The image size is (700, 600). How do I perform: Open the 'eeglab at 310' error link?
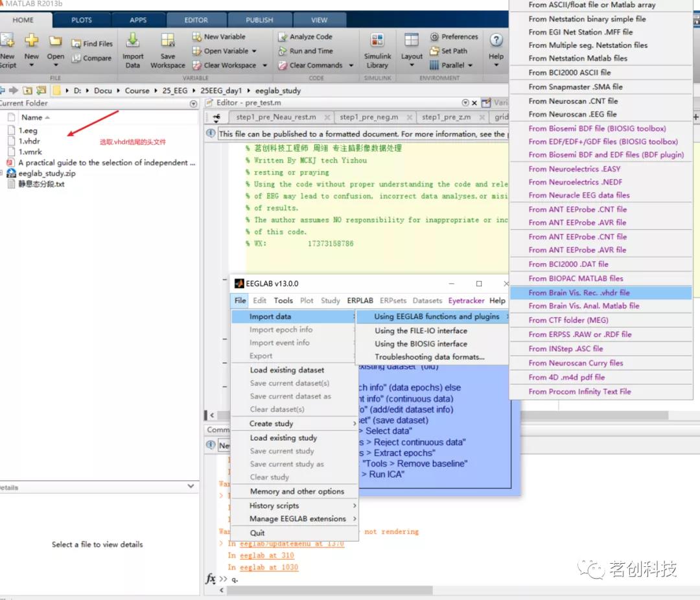[266, 555]
